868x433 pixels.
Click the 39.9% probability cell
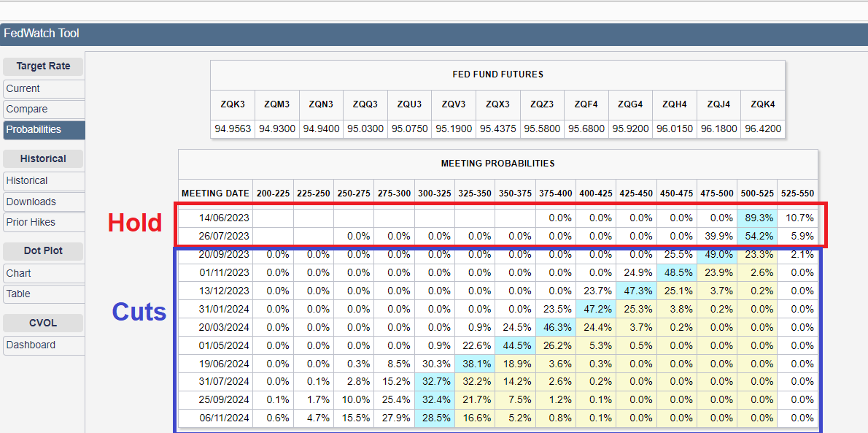tap(718, 236)
